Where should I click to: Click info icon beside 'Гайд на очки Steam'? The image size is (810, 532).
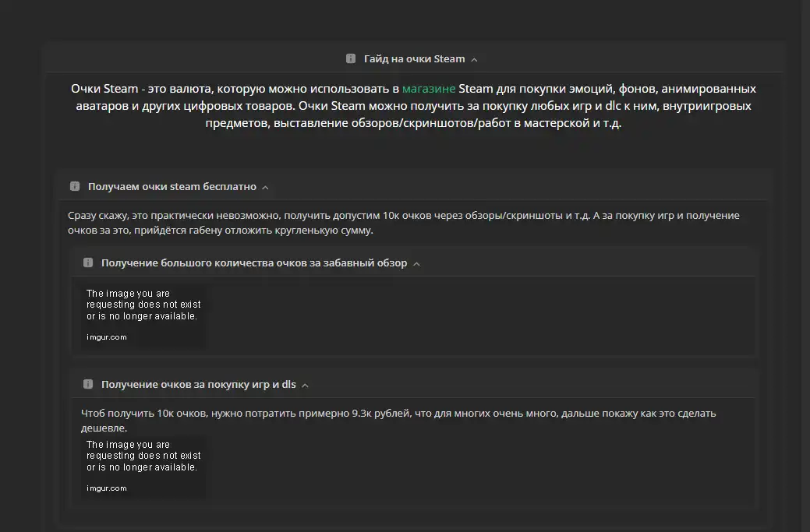pos(350,59)
